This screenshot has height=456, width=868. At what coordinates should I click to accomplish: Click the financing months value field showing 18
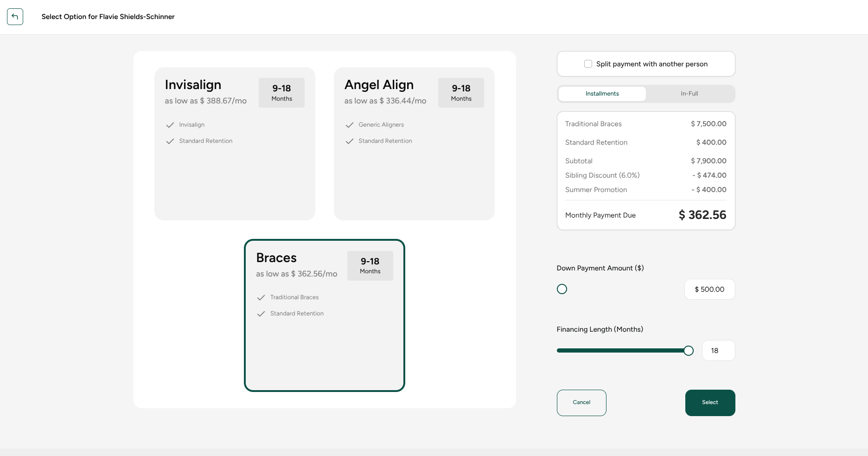pos(718,350)
